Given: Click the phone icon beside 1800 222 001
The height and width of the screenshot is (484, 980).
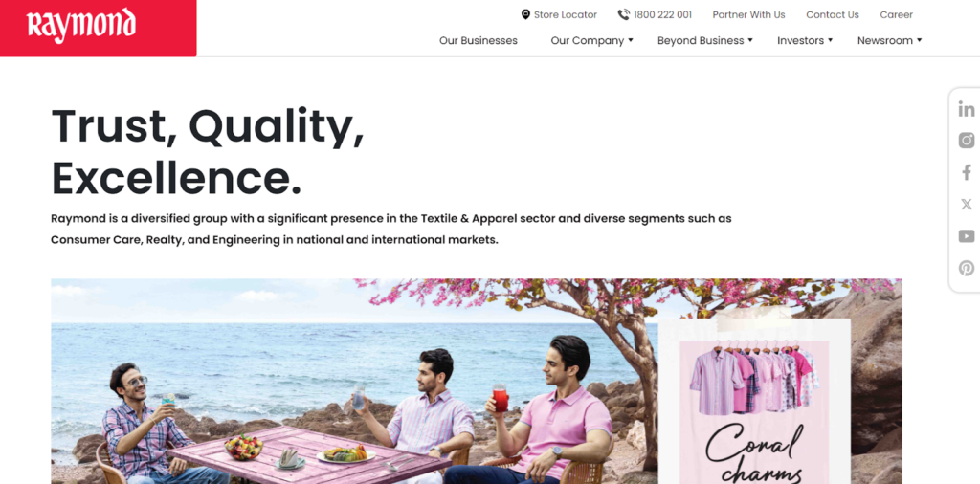Looking at the screenshot, I should [624, 14].
